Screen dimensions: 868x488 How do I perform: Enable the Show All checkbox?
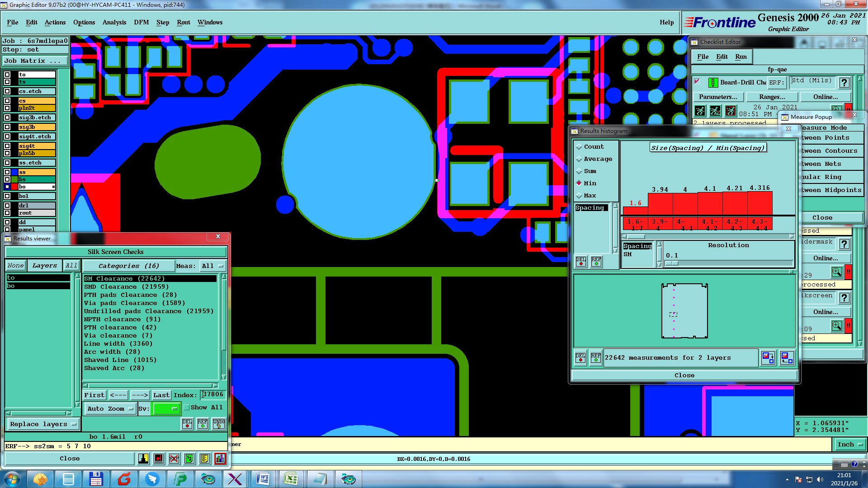click(187, 408)
